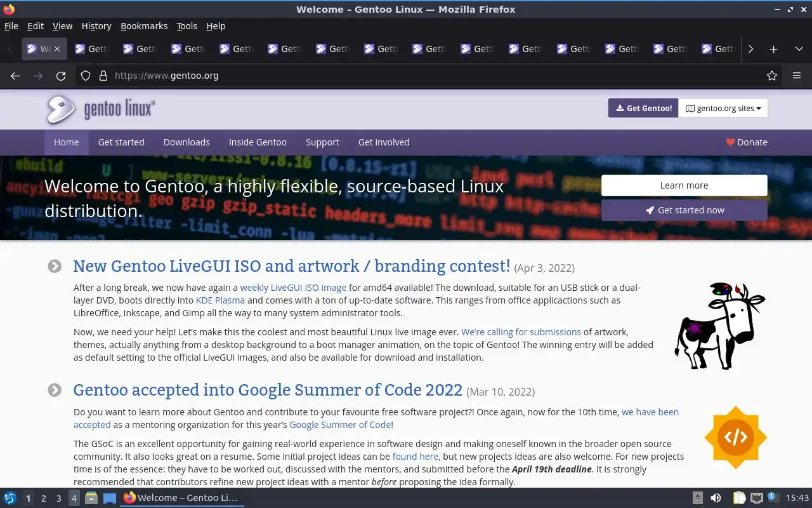The height and width of the screenshot is (508, 812).
Task: Click the removable media eject tray icon
Action: (x=697, y=498)
